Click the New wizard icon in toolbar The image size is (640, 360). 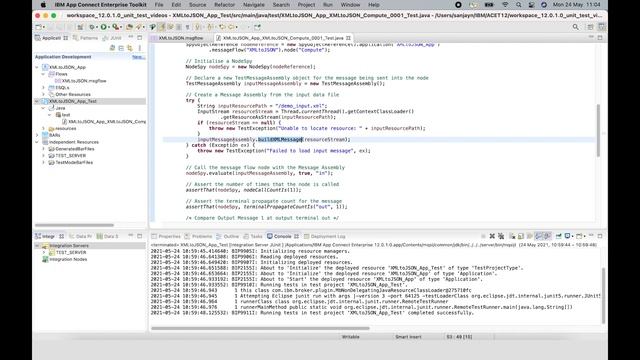[39, 27]
